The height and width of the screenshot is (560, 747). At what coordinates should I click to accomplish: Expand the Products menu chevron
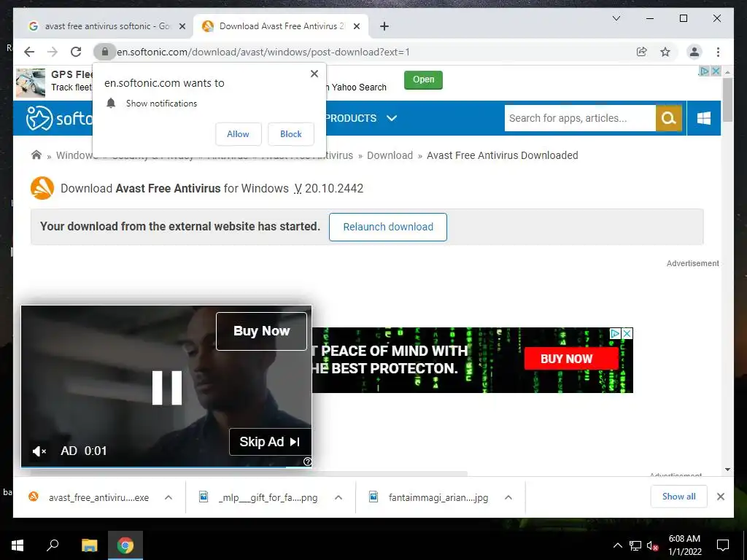pyautogui.click(x=392, y=118)
